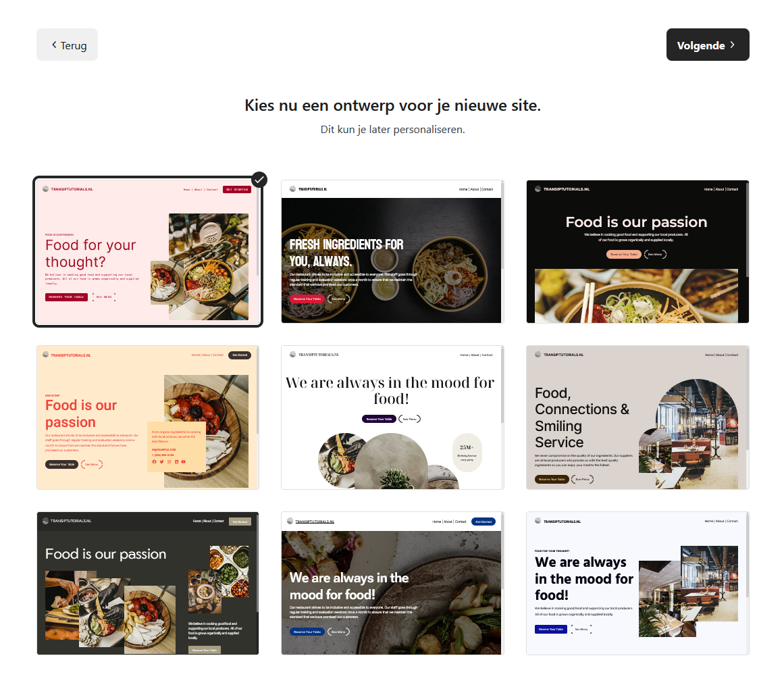The image size is (784, 685).
Task: Click the chevron arrow inside Volgende button
Action: 733,45
